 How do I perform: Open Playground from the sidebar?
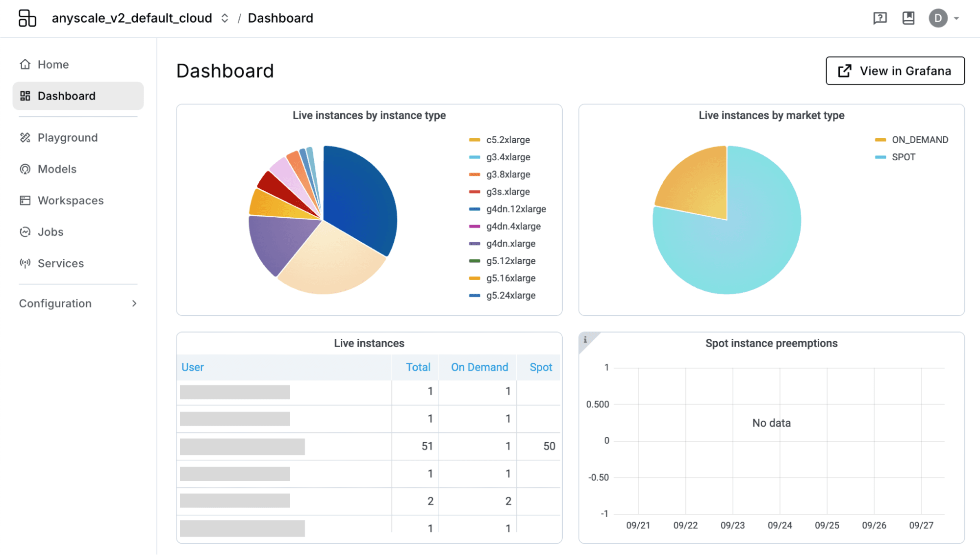[x=78, y=137]
